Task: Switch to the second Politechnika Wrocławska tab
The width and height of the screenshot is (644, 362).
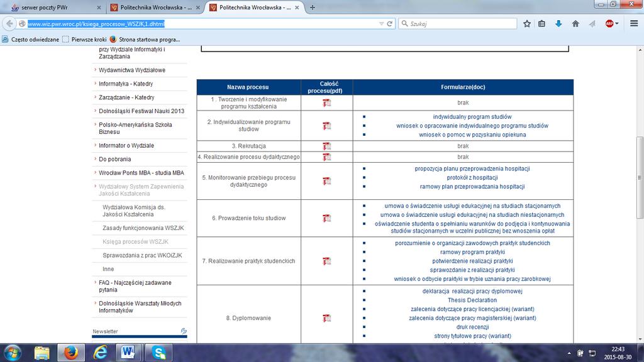Action: click(155, 8)
